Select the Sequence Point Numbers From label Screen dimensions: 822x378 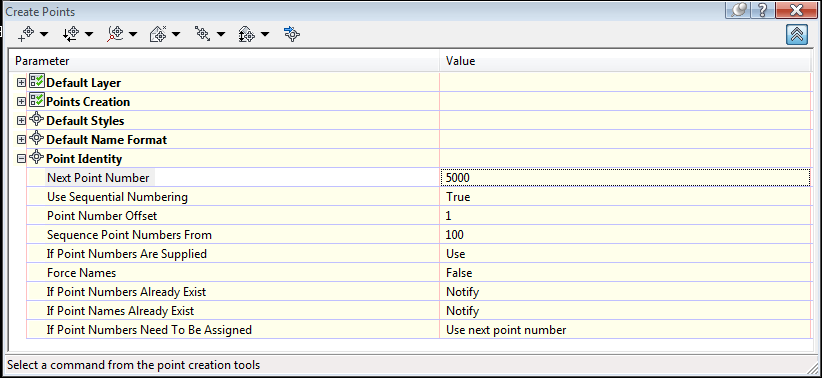point(129,235)
